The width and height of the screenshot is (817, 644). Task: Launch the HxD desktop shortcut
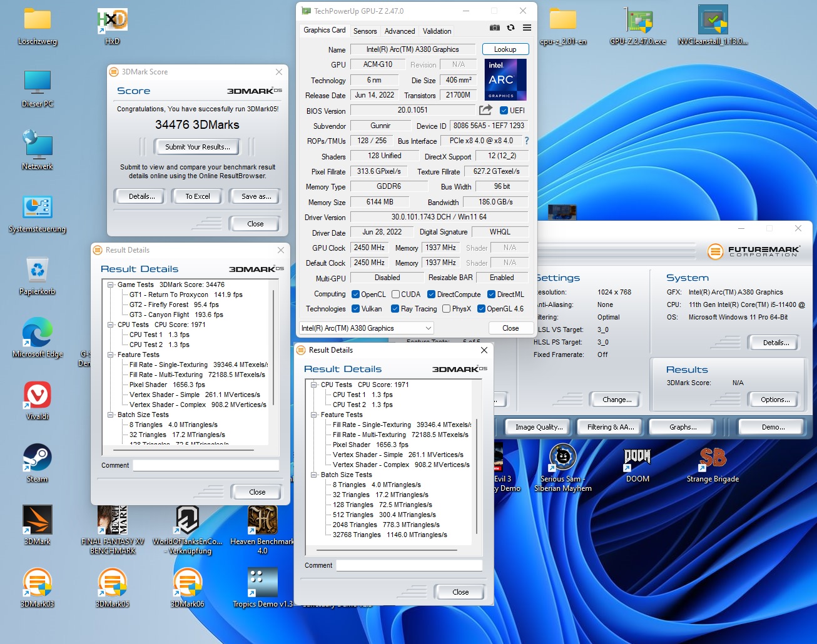point(113,26)
